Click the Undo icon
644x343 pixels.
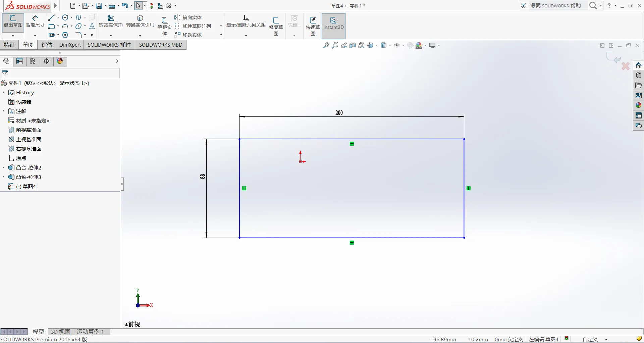(x=125, y=6)
